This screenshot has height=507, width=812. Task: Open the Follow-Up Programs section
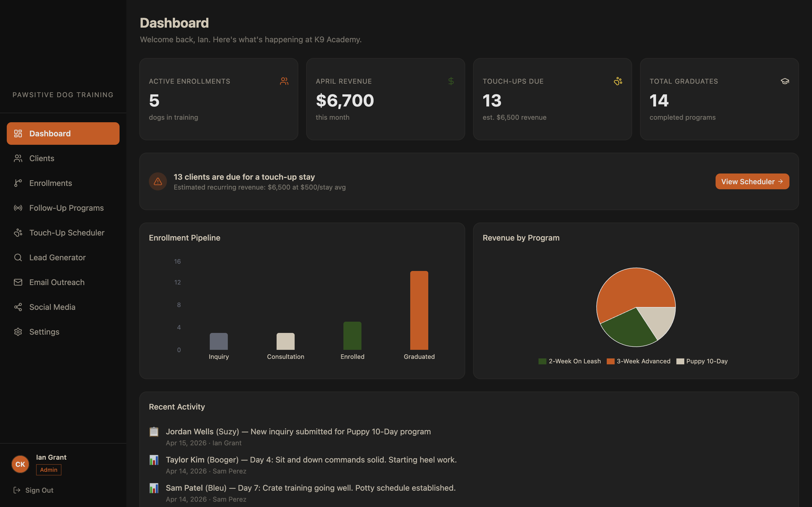point(66,208)
